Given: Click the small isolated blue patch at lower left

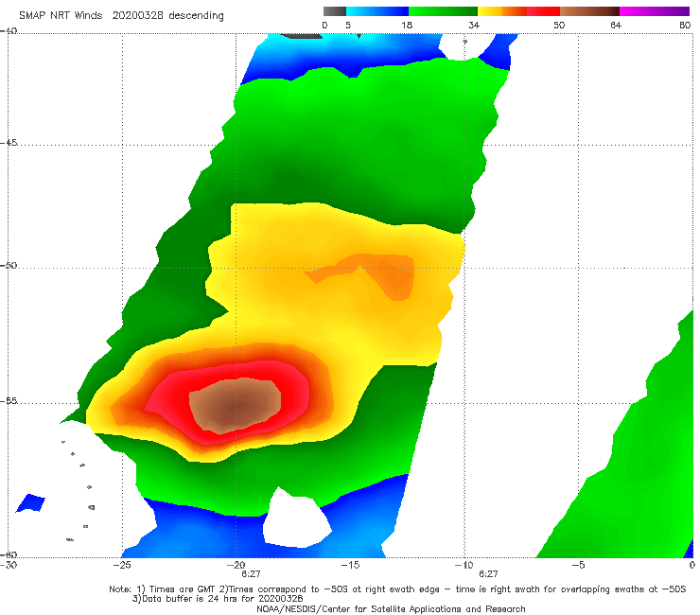Looking at the screenshot, I should click(30, 503).
